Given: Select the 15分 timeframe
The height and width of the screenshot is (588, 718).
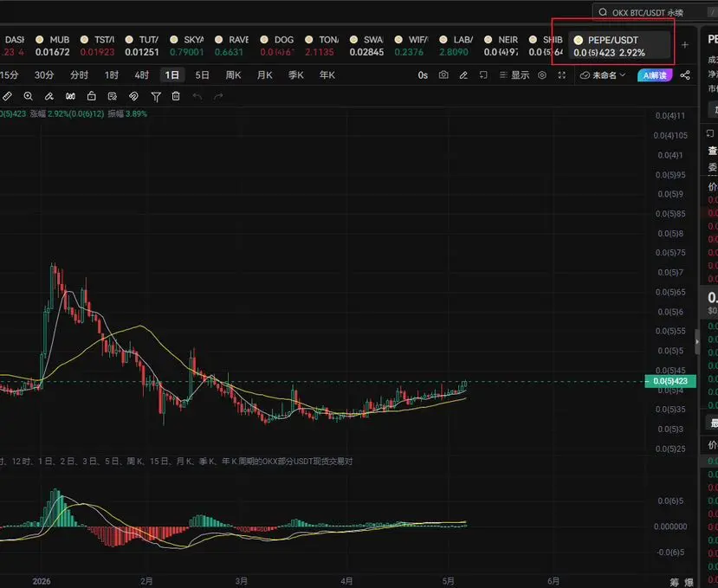Looking at the screenshot, I should pyautogui.click(x=9, y=75).
